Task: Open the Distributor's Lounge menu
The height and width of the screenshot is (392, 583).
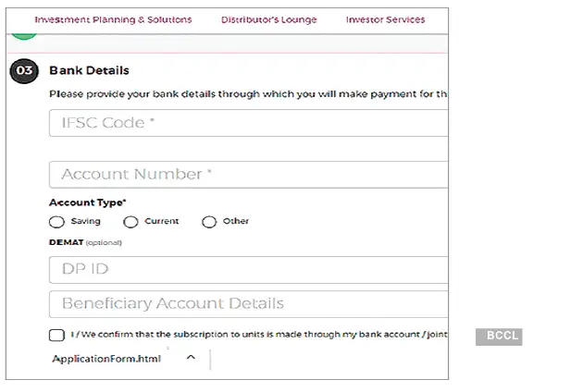Action: (268, 19)
